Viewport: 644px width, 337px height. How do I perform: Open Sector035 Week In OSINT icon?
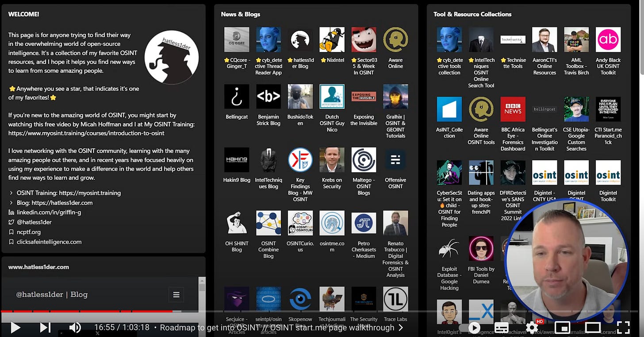[364, 40]
